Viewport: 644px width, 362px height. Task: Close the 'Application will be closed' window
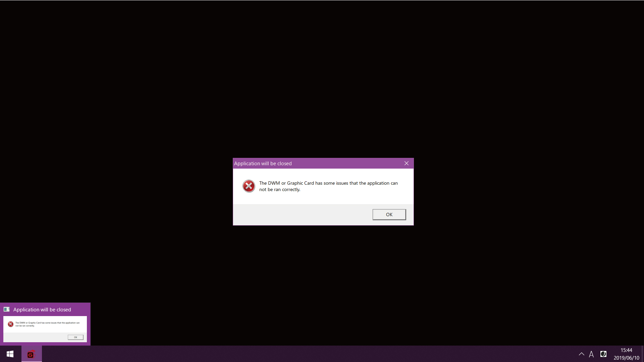pyautogui.click(x=406, y=163)
